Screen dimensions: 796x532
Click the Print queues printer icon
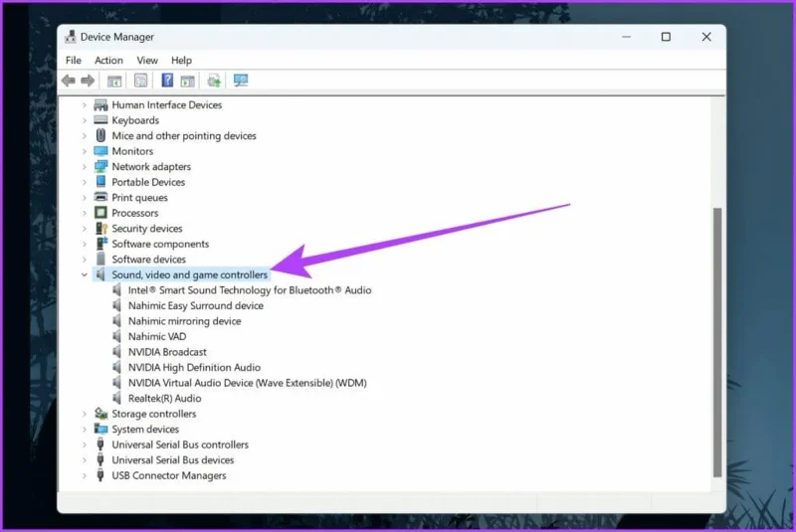click(100, 197)
